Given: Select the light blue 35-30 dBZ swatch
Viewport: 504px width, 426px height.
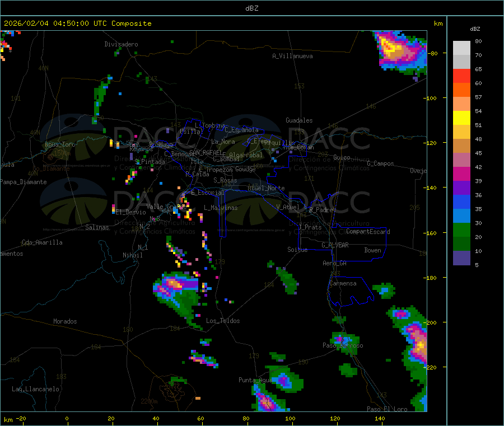Looking at the screenshot, I should (x=461, y=216).
